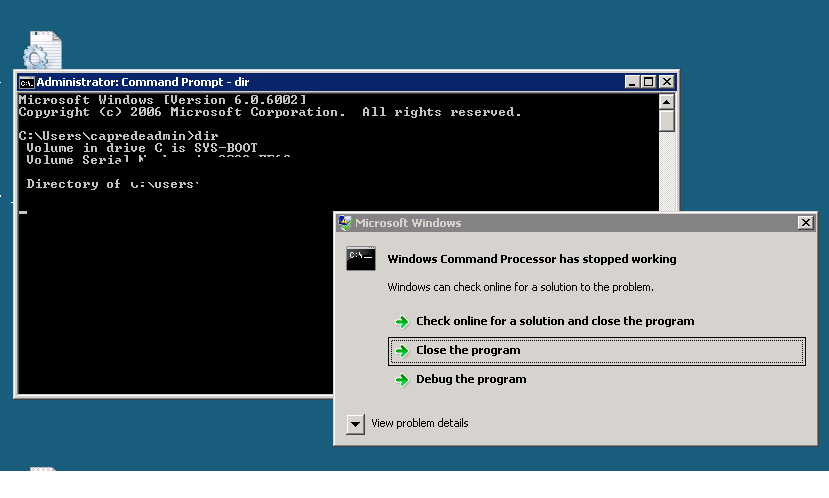The height and width of the screenshot is (498, 829).
Task: Choose Check online for a solution and close
Action: coord(555,321)
